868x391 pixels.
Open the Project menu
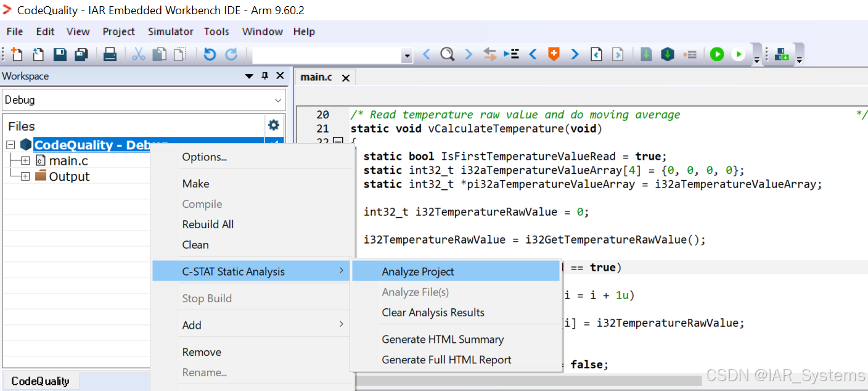pos(119,31)
